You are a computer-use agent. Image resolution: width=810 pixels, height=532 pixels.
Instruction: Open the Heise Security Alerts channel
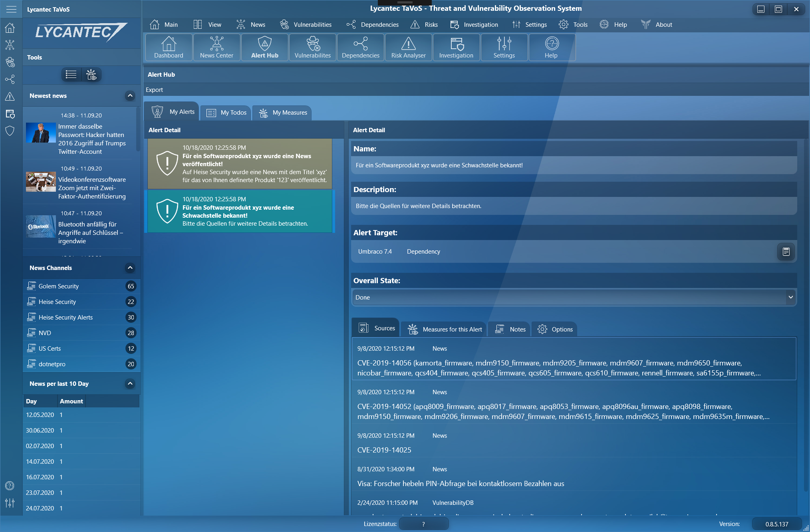click(66, 318)
